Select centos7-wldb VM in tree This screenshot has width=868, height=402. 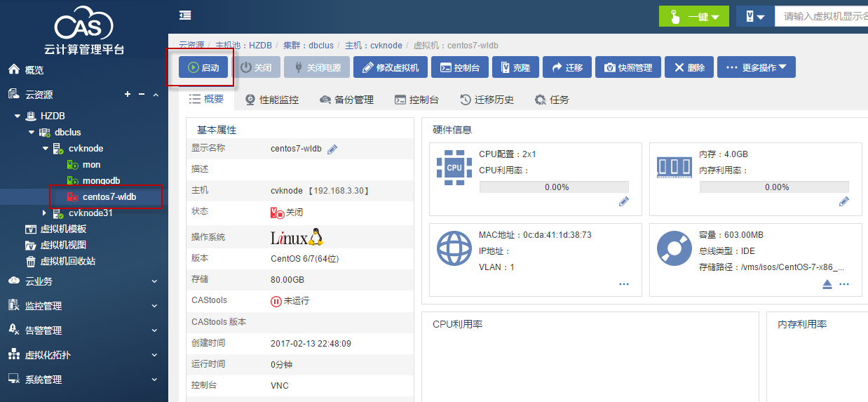tap(109, 196)
